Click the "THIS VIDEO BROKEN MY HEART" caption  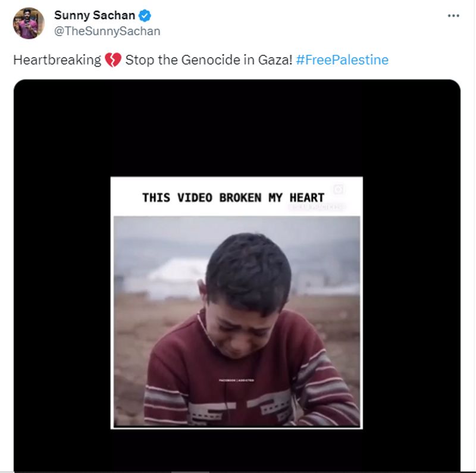tap(233, 198)
